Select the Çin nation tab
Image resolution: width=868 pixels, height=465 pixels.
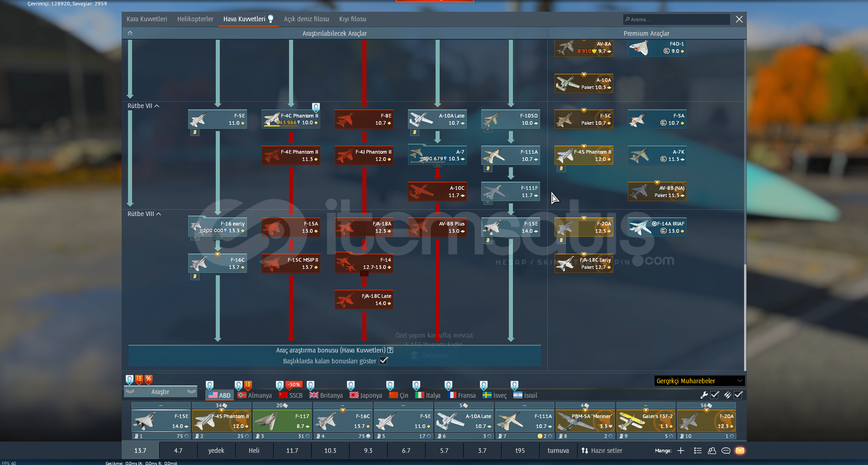pyautogui.click(x=398, y=395)
